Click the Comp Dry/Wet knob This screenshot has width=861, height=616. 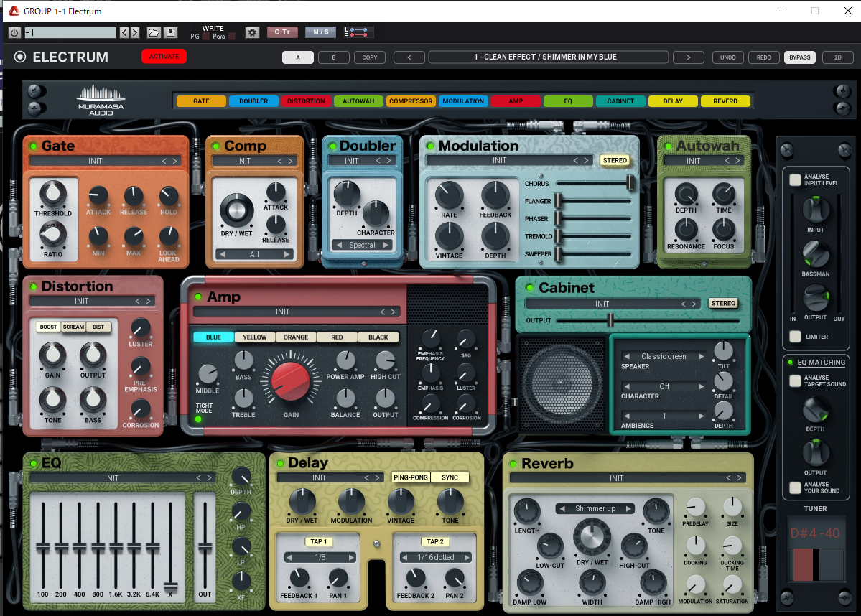(237, 210)
